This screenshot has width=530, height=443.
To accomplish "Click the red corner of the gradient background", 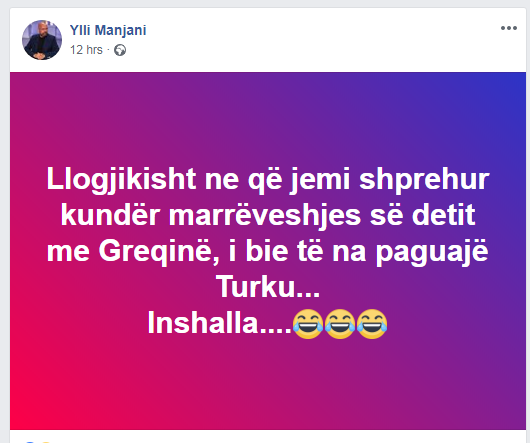I will [20, 419].
